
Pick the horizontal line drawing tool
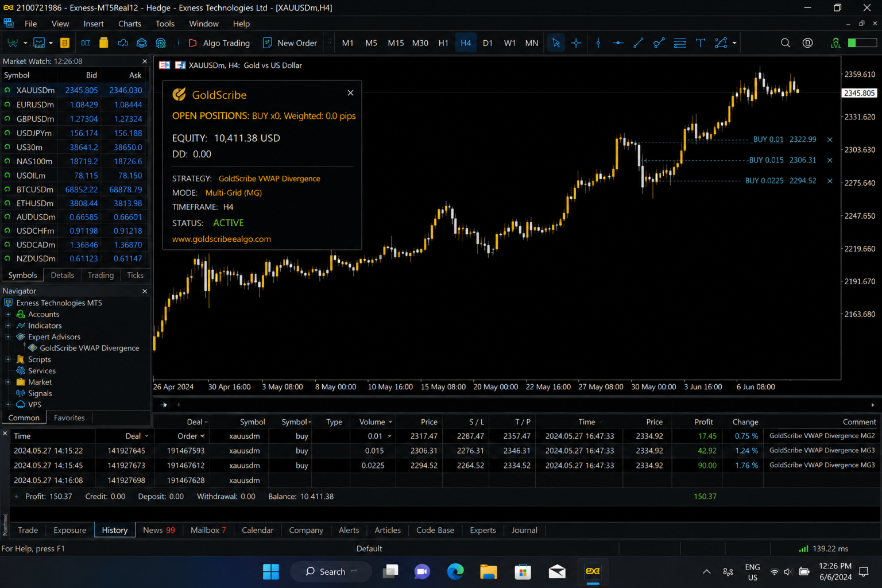(x=618, y=43)
